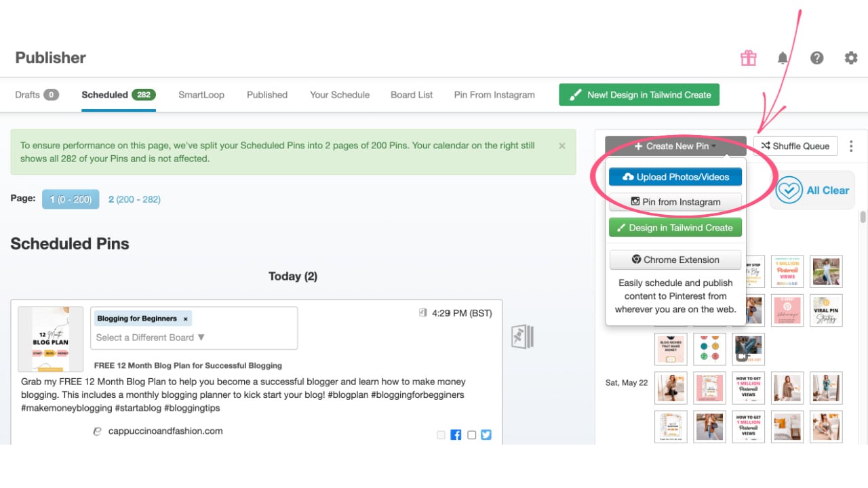
Task: Click New! Design in Tailwind Create button
Action: tap(639, 95)
